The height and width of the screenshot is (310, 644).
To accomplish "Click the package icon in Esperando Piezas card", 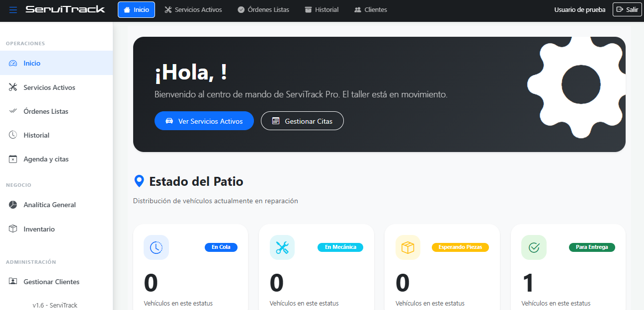I will pyautogui.click(x=407, y=247).
